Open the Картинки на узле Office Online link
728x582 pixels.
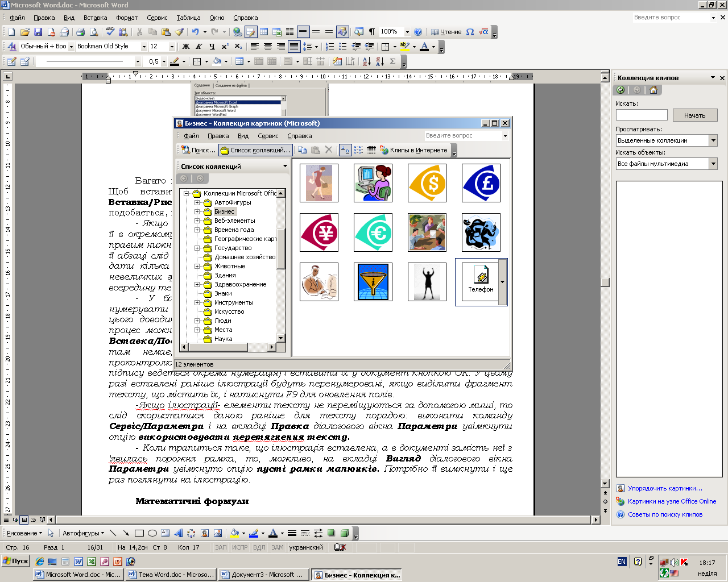[x=672, y=501]
